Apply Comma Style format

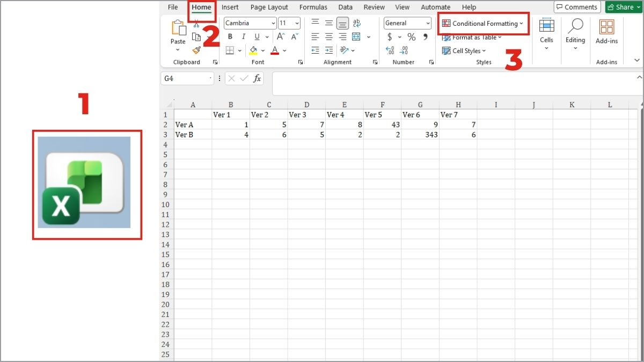coord(426,37)
